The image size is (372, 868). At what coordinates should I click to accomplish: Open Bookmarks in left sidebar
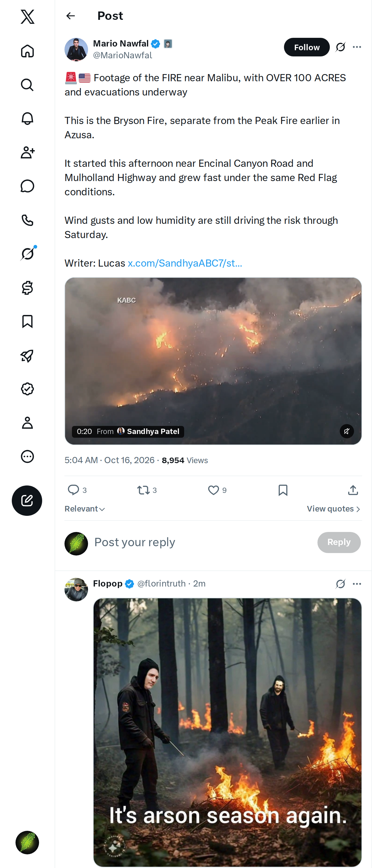(x=27, y=321)
